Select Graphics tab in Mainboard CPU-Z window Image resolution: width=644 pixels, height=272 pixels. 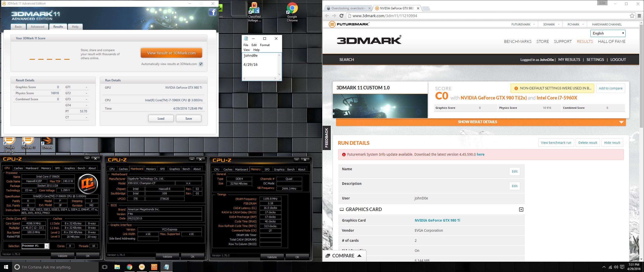coord(175,169)
